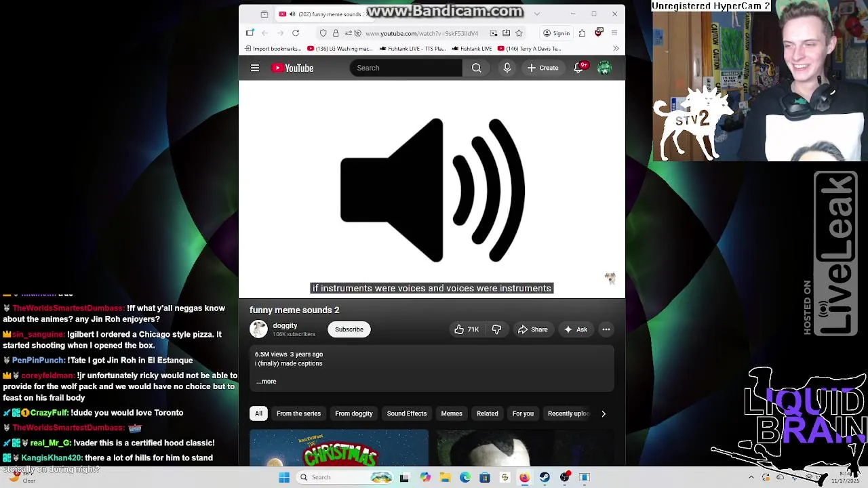Viewport: 868px width, 488px height.
Task: Click the Firefox URL address bar
Action: click(x=422, y=33)
